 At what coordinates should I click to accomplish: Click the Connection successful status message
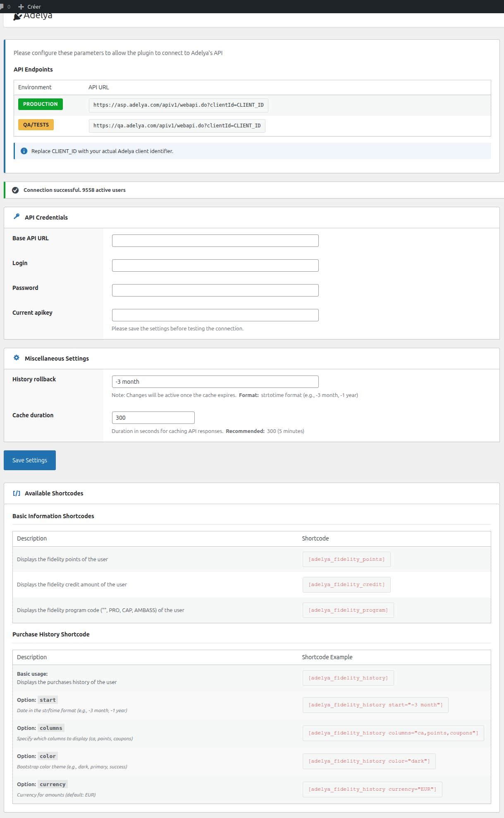[74, 190]
